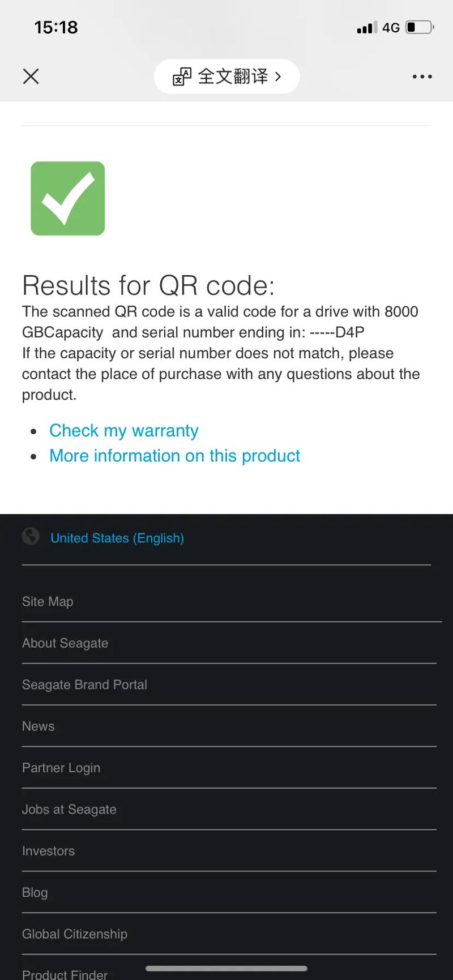View Jobs at Seagate
Screen dimensions: 453x980
coord(69,810)
